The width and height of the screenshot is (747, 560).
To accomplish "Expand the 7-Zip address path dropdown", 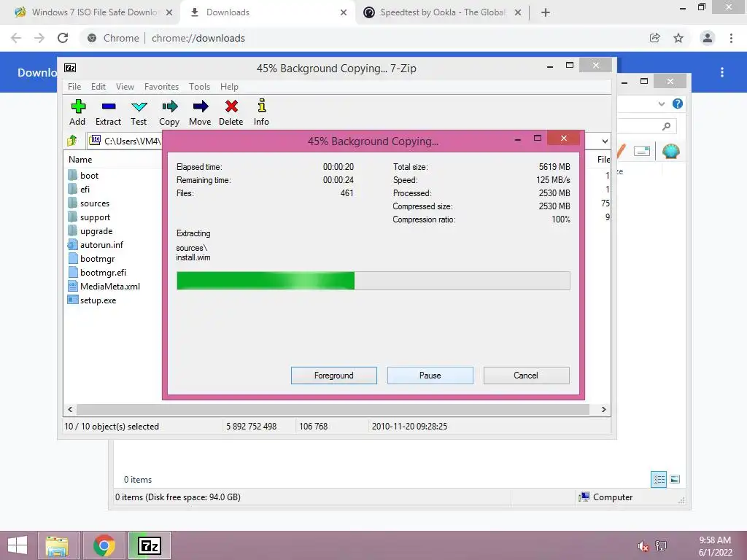I will coord(605,141).
